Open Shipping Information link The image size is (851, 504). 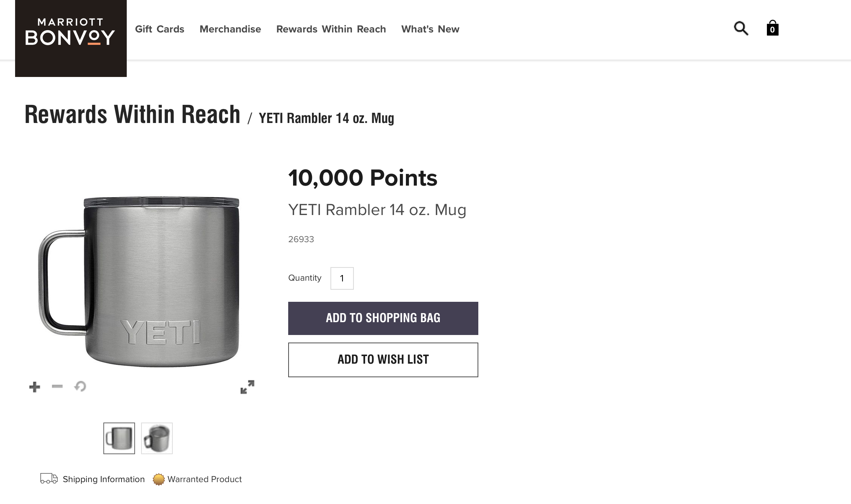tap(103, 479)
